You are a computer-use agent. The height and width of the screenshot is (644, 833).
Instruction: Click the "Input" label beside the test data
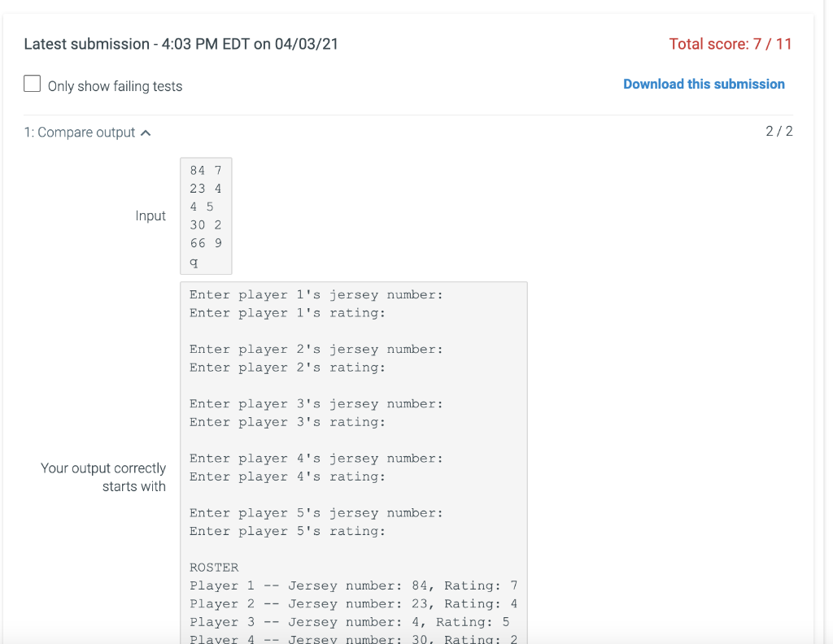151,215
